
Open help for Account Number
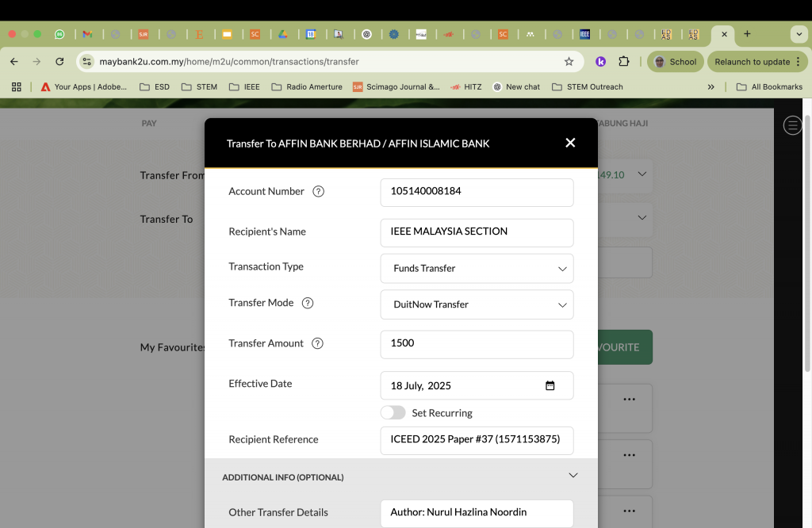319,192
